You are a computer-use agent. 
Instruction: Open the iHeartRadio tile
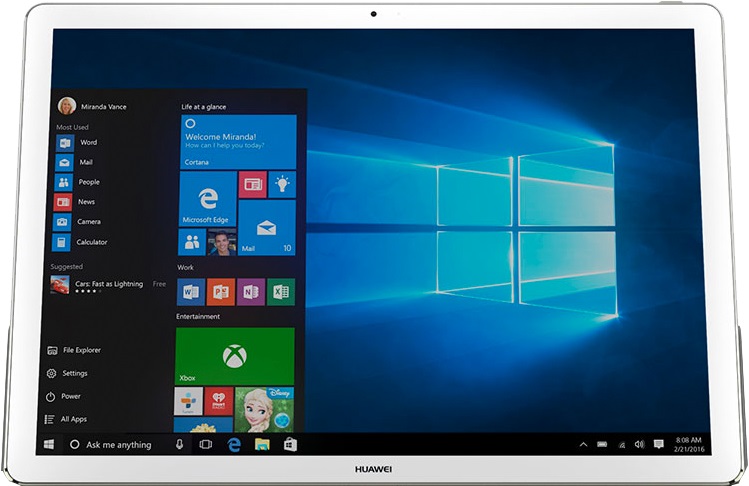219,402
